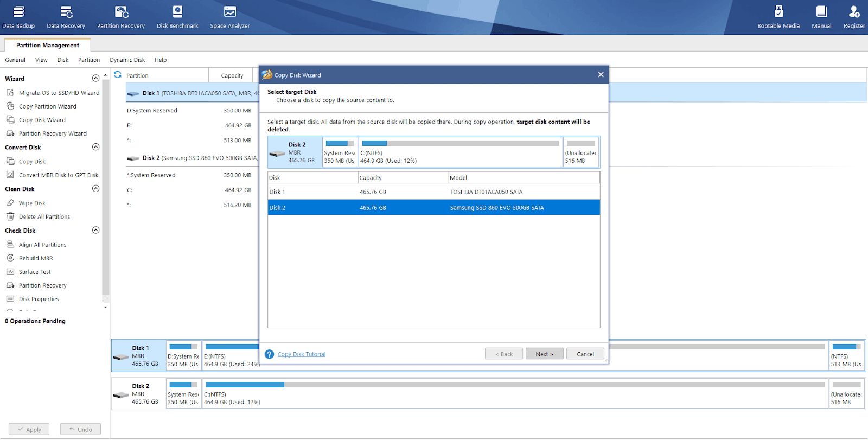The width and height of the screenshot is (868, 440).
Task: Click Cancel in Copy Disk Wizard
Action: point(585,354)
